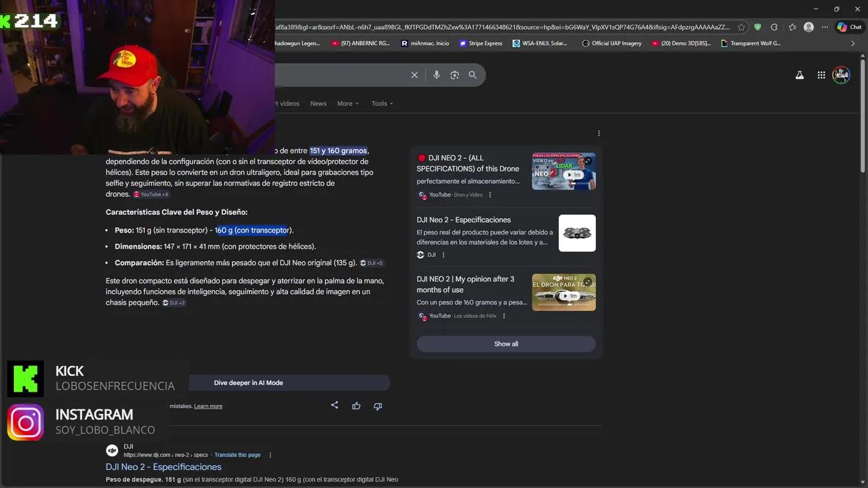Open the Official UAP Imagery bookmark
Image resolution: width=868 pixels, height=488 pixels.
click(x=612, y=43)
